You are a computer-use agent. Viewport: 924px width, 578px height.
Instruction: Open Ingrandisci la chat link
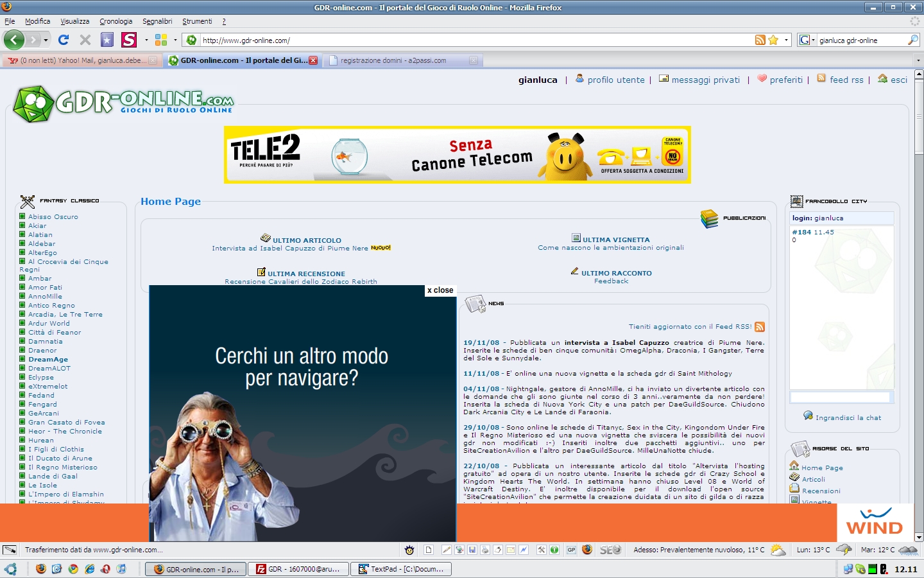coord(848,417)
